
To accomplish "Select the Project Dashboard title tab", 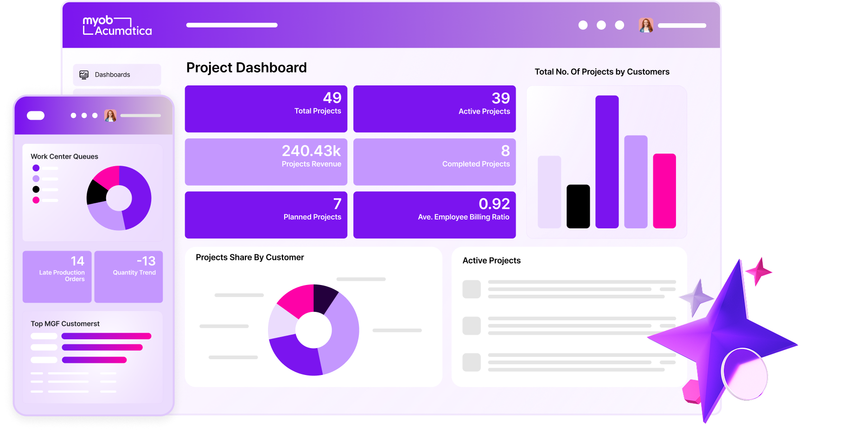I will tap(246, 68).
